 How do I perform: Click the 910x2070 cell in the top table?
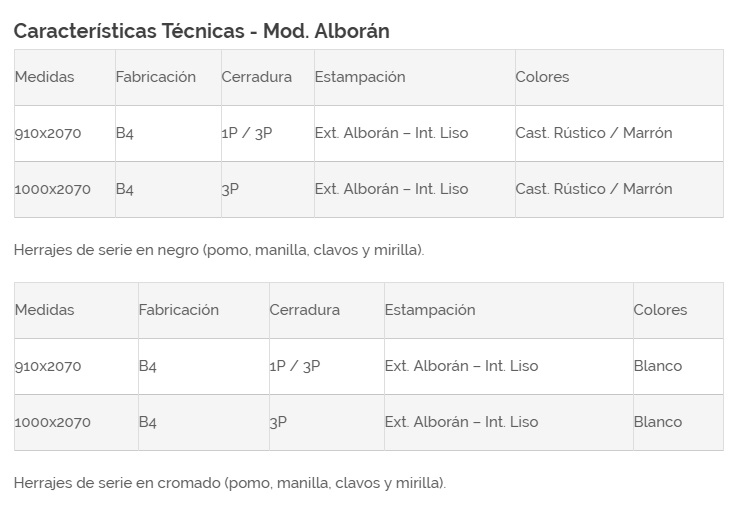(x=48, y=133)
